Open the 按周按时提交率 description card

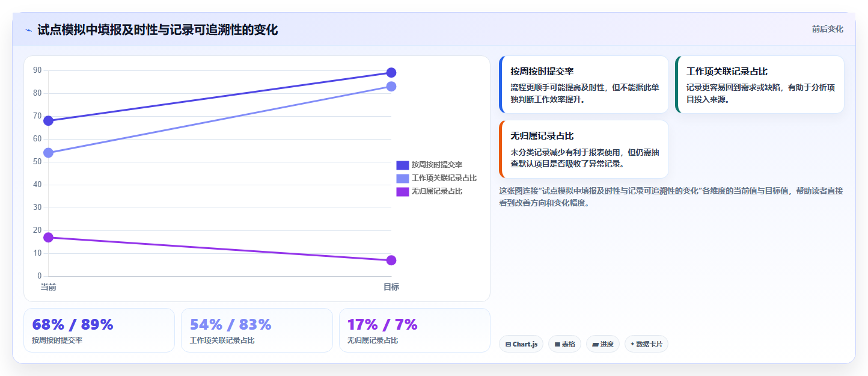[x=584, y=85]
